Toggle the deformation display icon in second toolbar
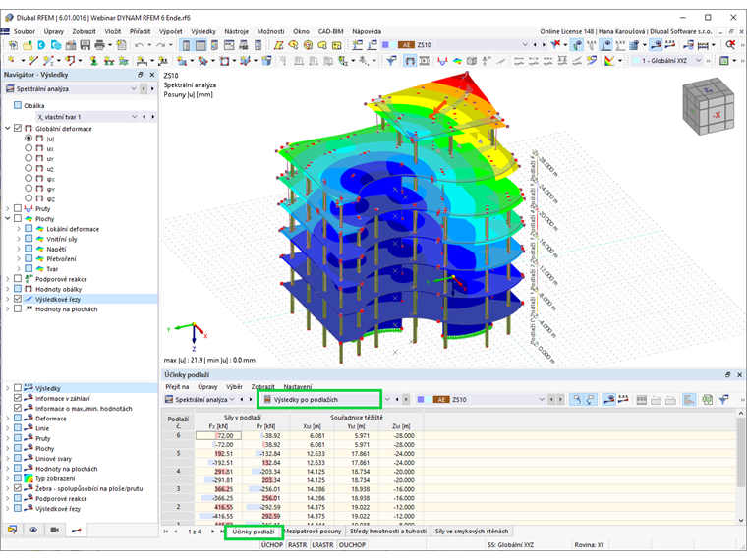 point(409,61)
